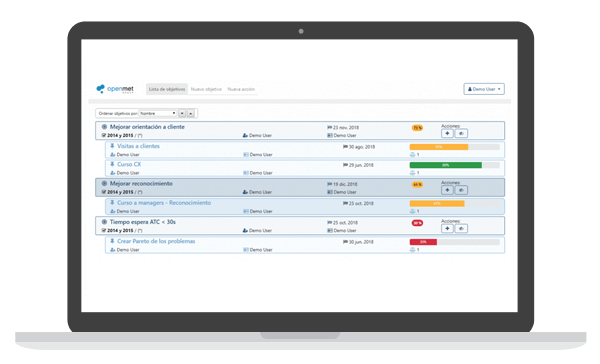Viewport: 600px width, 364px height.
Task: Click the pin icon beside Visitas a clientes
Action: tap(112, 146)
